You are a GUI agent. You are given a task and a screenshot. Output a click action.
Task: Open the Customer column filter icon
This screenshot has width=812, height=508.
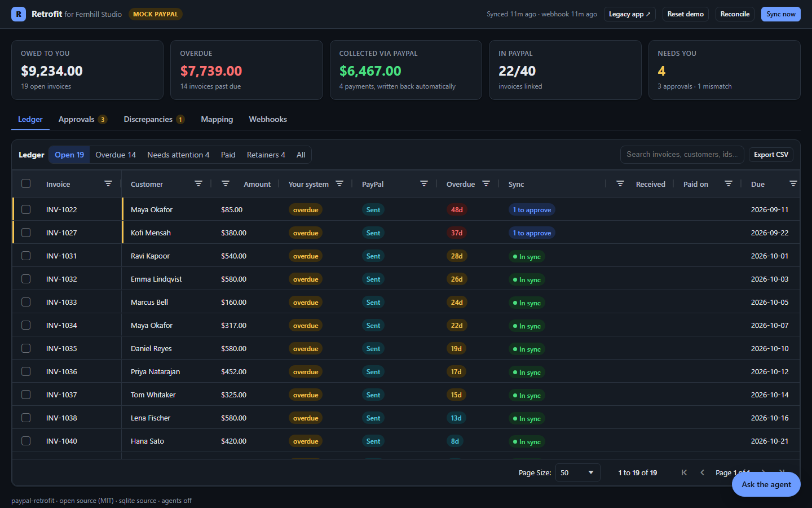click(198, 184)
